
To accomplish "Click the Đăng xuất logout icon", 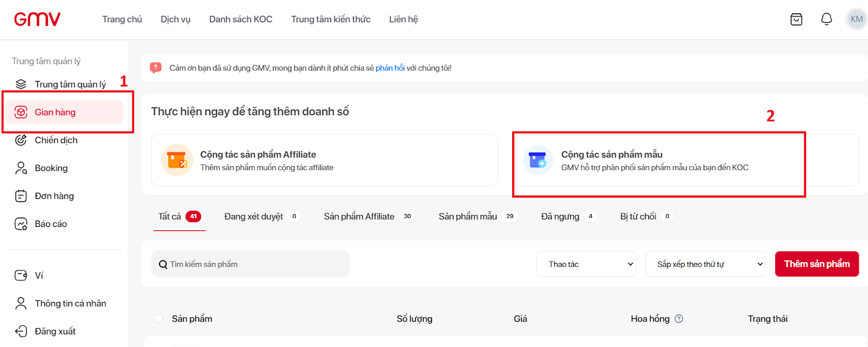I will point(21,331).
